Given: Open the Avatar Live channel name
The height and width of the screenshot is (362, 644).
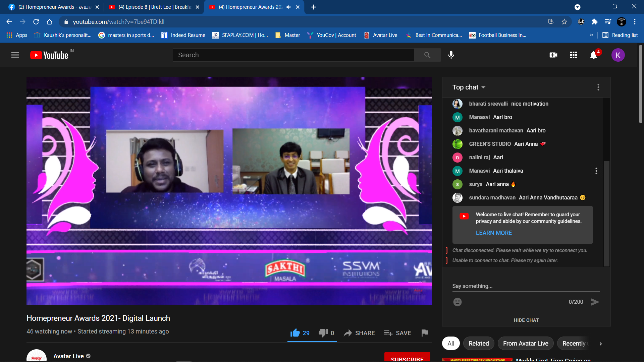Looking at the screenshot, I should click(68, 356).
